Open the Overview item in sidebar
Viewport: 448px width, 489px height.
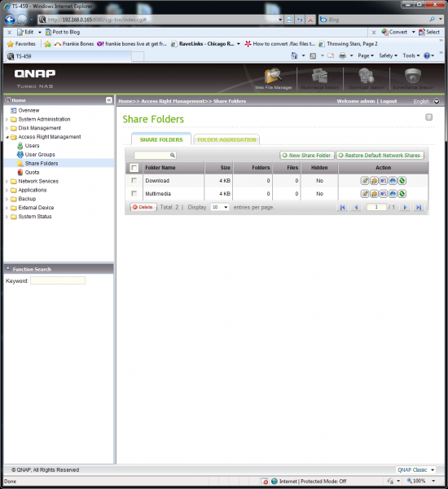pyautogui.click(x=29, y=110)
